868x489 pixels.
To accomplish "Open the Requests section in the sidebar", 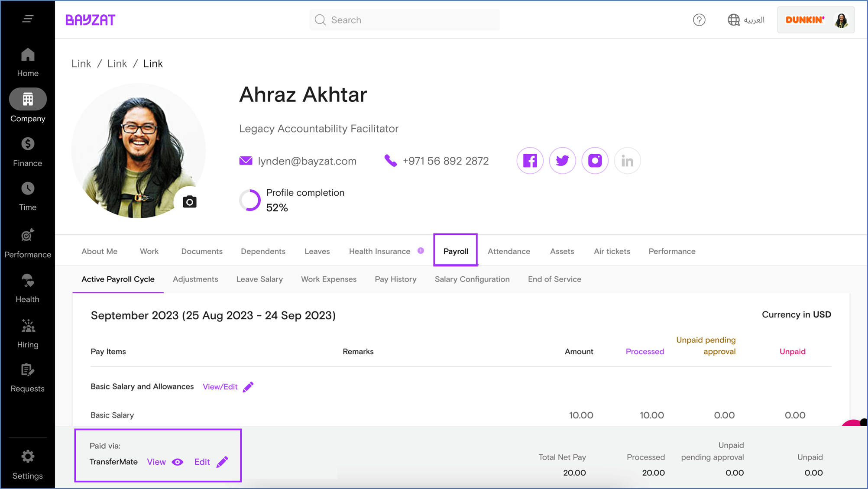I will pos(28,378).
